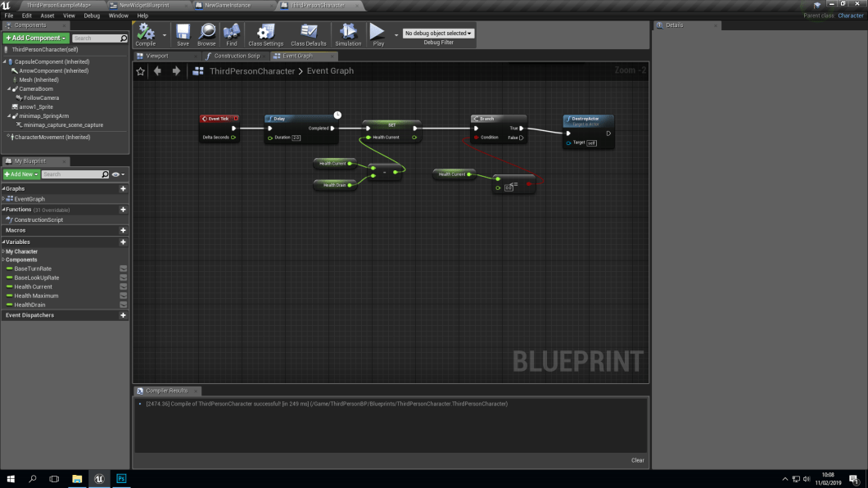
Task: Save the blueprint asset
Action: [x=183, y=34]
